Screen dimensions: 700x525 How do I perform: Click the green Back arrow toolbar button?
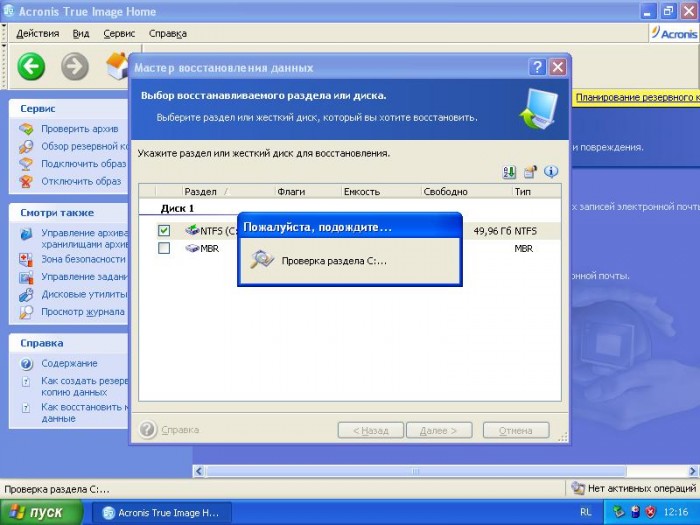coord(31,67)
